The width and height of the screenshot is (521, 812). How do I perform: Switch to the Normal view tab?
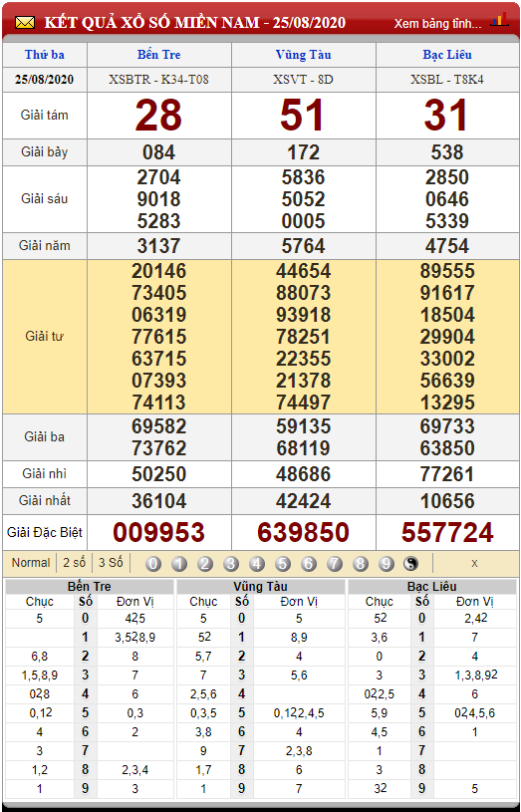(x=31, y=563)
